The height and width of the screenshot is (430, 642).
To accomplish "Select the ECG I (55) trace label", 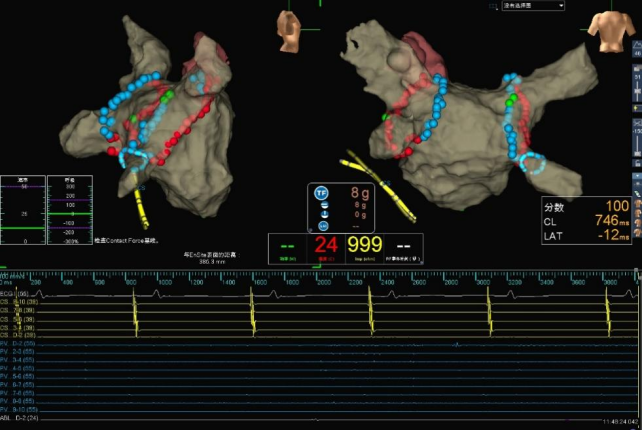I will [14, 294].
